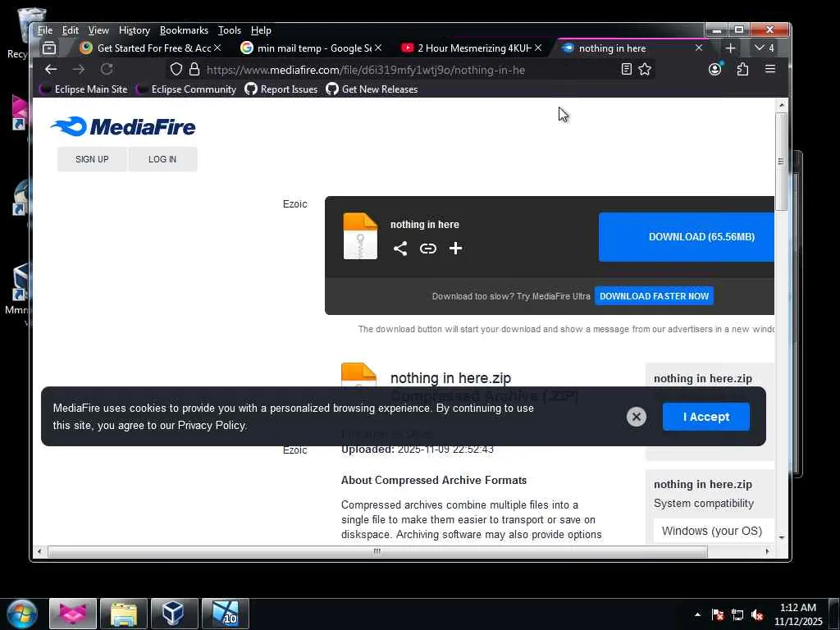Click the MediaFire logo
The image size is (840, 630).
tap(123, 127)
